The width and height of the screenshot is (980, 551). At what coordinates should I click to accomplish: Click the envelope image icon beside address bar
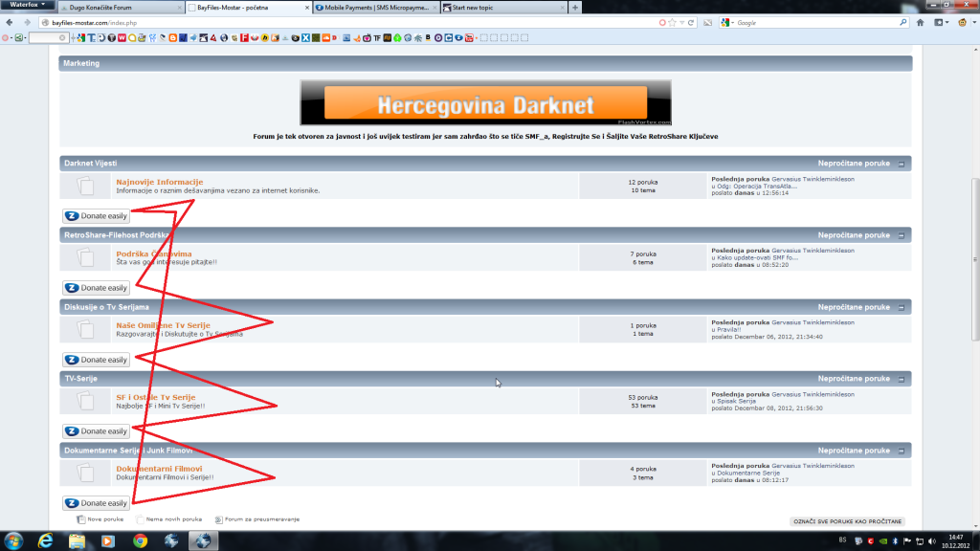pyautogui.click(x=707, y=23)
